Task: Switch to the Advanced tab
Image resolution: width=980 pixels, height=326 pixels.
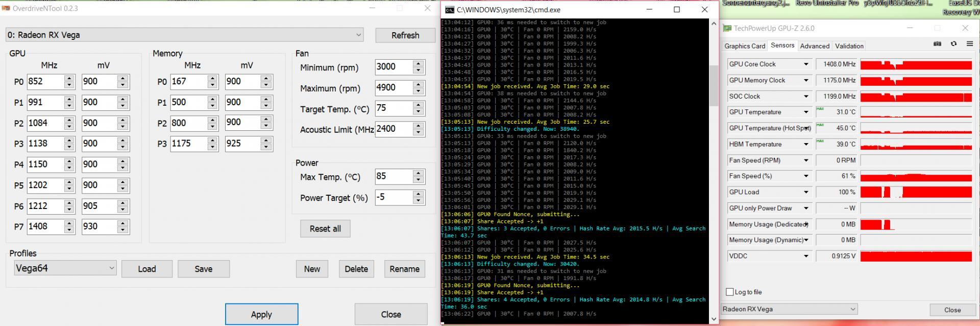Action: (815, 46)
